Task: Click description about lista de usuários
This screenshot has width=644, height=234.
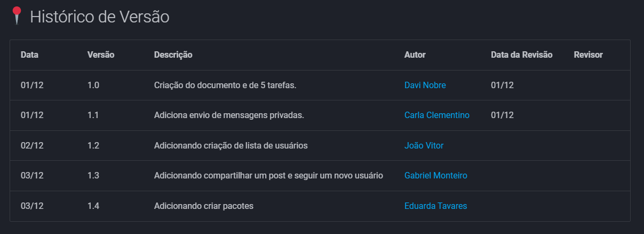Action: pyautogui.click(x=230, y=145)
